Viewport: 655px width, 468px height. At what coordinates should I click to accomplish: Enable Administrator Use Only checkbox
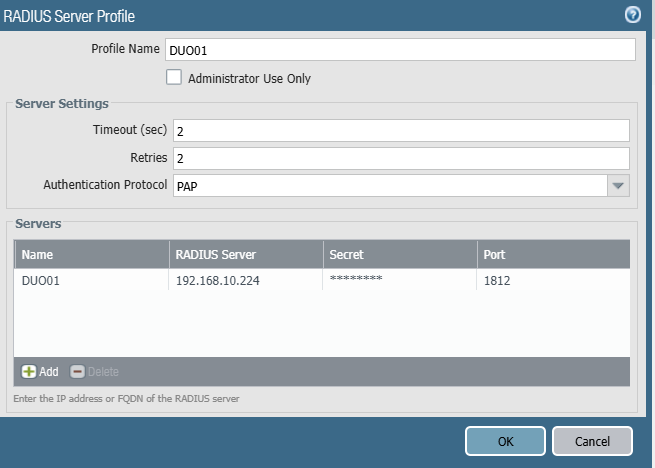[174, 77]
